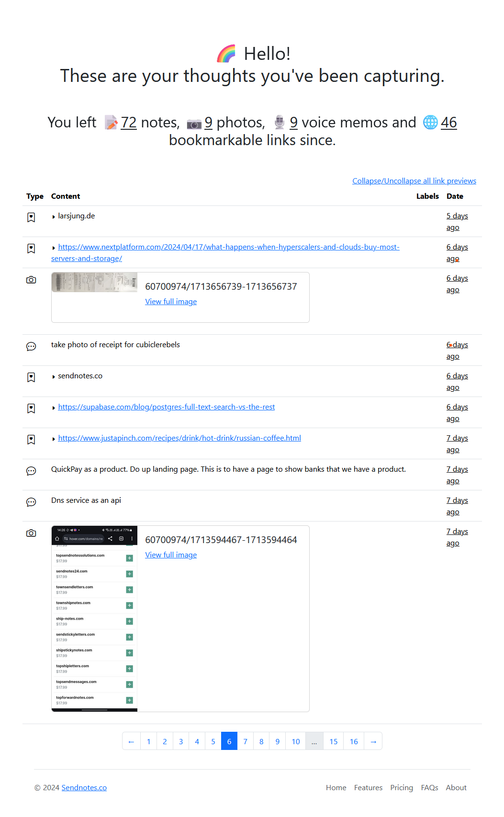Expand the nextplatform.com link preview
The width and height of the screenshot is (504, 817).
click(x=54, y=248)
